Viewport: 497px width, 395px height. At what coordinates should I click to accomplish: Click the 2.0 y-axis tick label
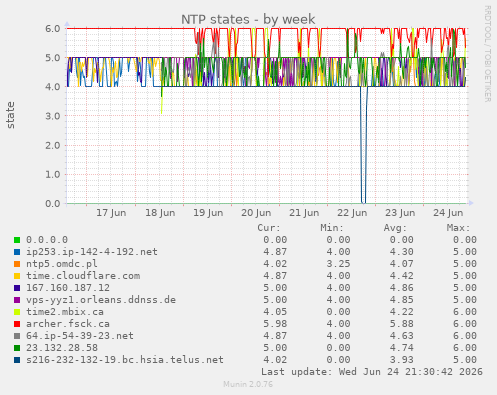(53, 145)
